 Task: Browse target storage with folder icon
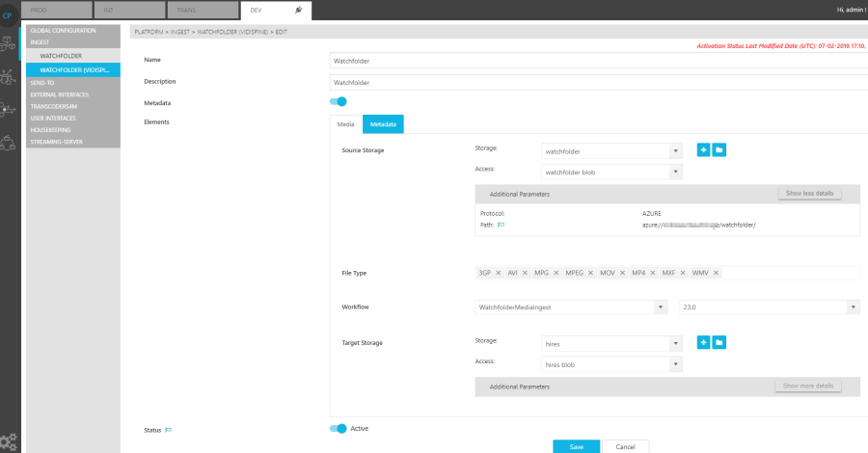719,342
